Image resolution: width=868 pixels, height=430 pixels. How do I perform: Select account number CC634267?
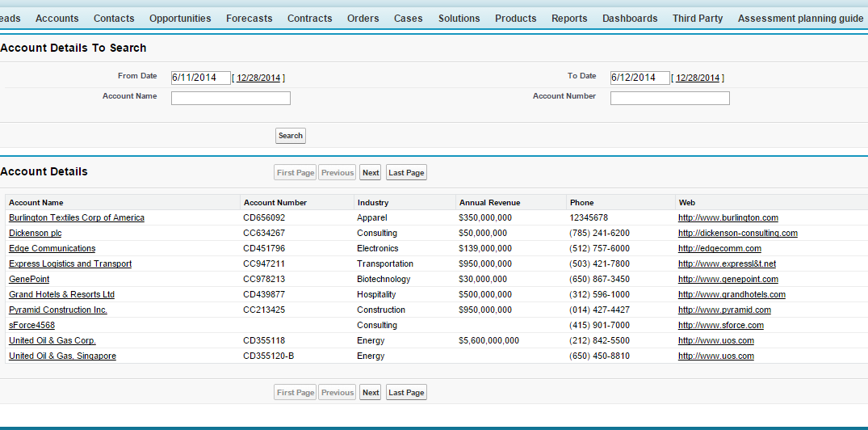pos(264,234)
